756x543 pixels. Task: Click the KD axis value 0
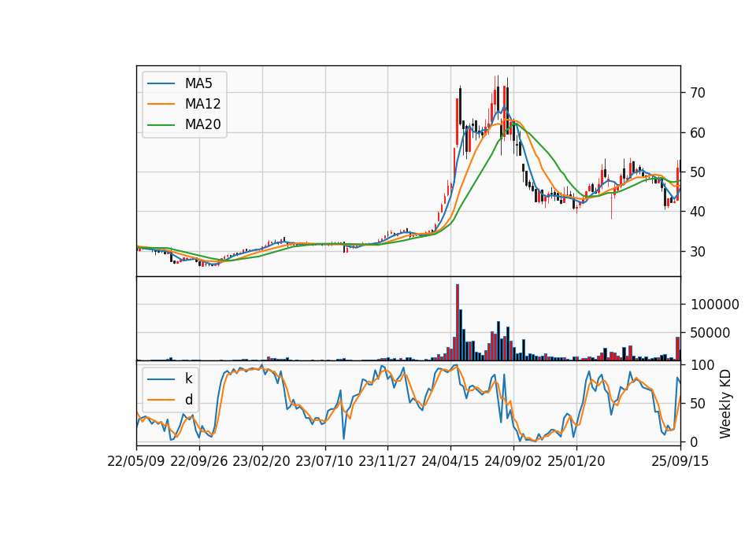695,441
